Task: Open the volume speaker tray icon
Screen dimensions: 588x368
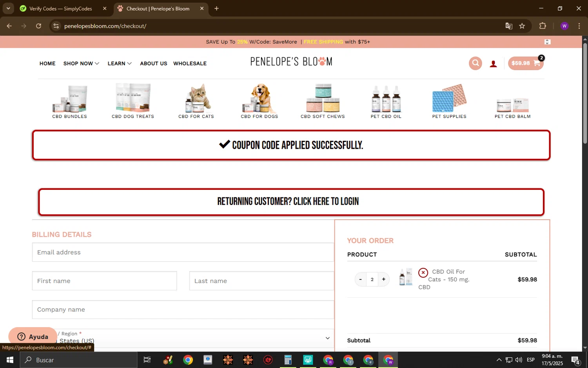Action: point(519,360)
